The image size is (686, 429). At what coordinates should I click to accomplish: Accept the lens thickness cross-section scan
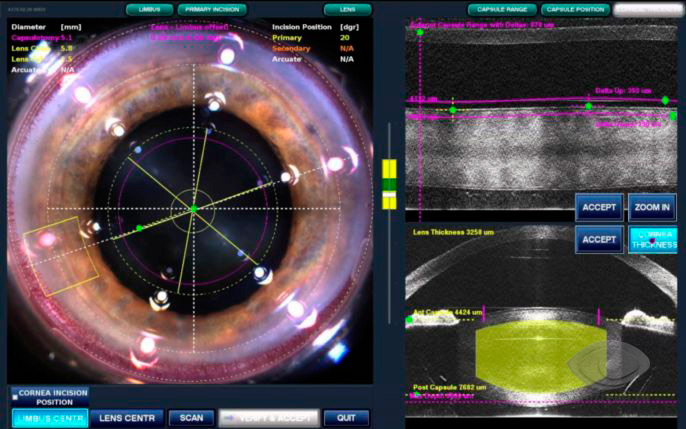(x=599, y=240)
